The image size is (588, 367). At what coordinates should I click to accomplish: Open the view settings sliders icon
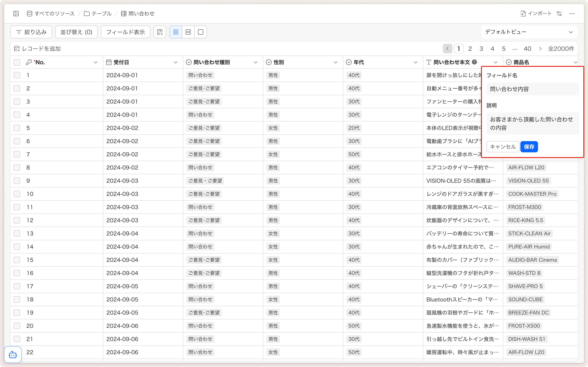559,14
